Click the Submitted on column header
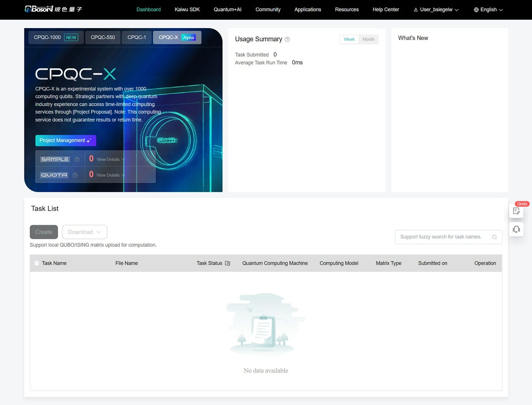This screenshot has width=532, height=405. pos(433,263)
